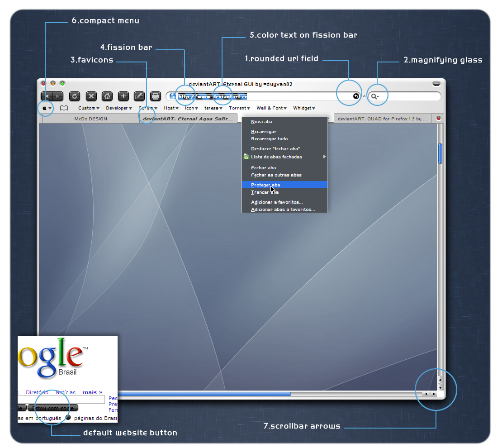502x448 pixels.
Task: Go to the Home page icon
Action: [x=107, y=96]
